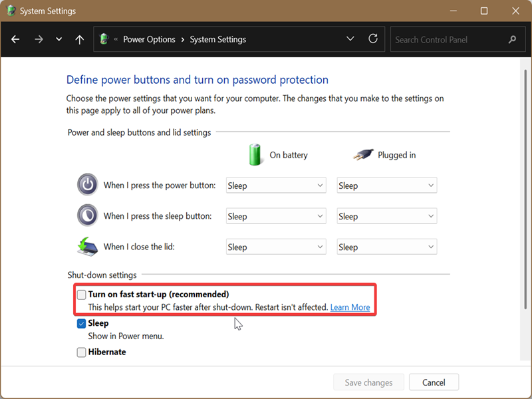Click the Cancel button

[434, 382]
